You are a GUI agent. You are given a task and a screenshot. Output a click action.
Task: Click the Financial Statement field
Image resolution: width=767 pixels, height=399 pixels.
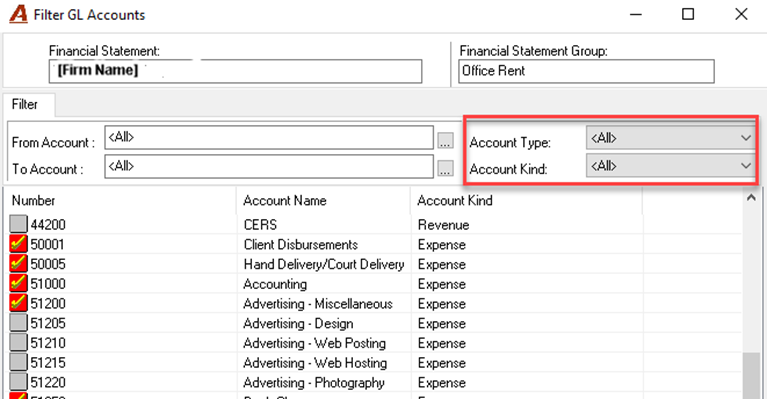(x=235, y=71)
